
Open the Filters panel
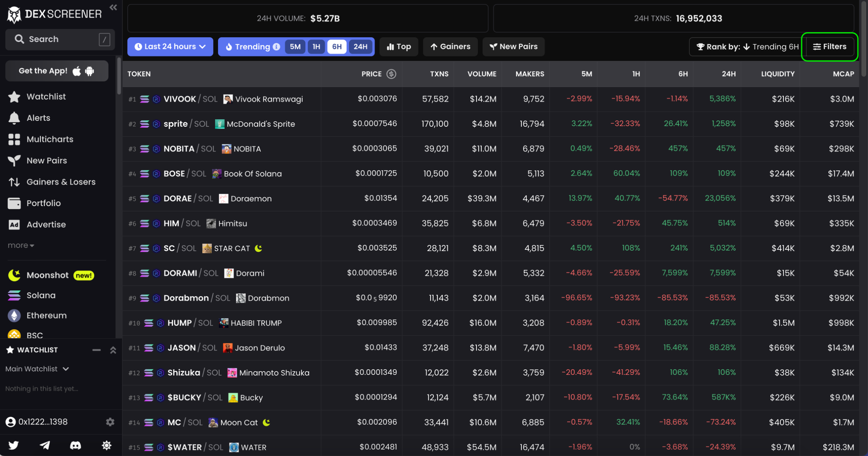[829, 46]
